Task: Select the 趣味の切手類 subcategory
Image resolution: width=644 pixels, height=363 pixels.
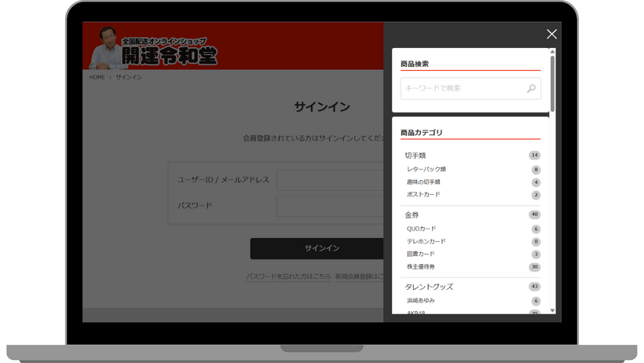Action: coord(423,181)
